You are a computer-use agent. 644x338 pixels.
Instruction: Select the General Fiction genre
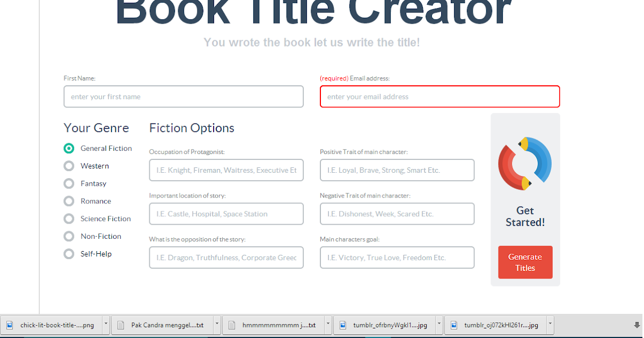pos(69,149)
